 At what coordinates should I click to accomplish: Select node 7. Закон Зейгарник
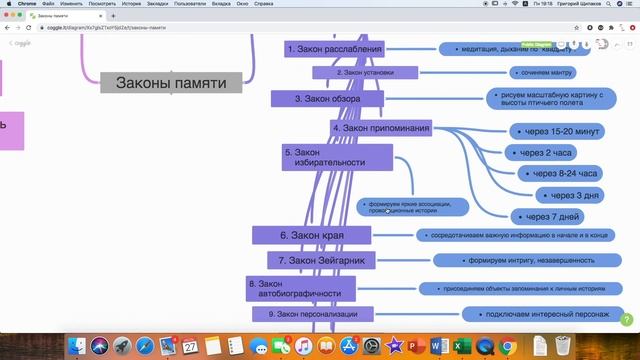tap(321, 260)
